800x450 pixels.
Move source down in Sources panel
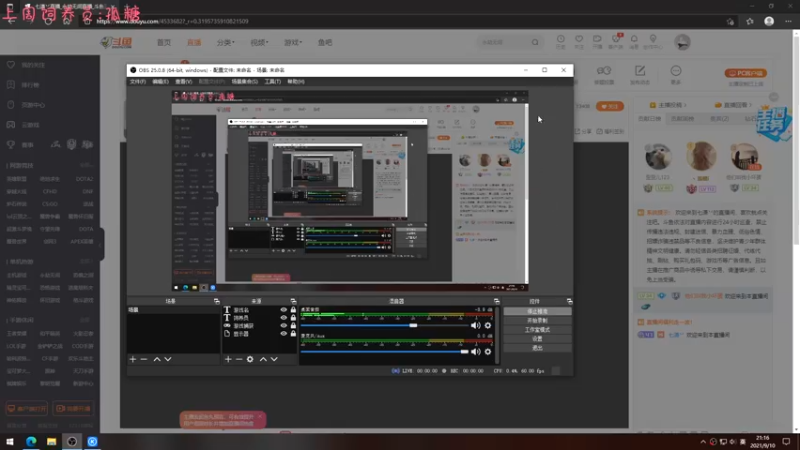pos(274,359)
